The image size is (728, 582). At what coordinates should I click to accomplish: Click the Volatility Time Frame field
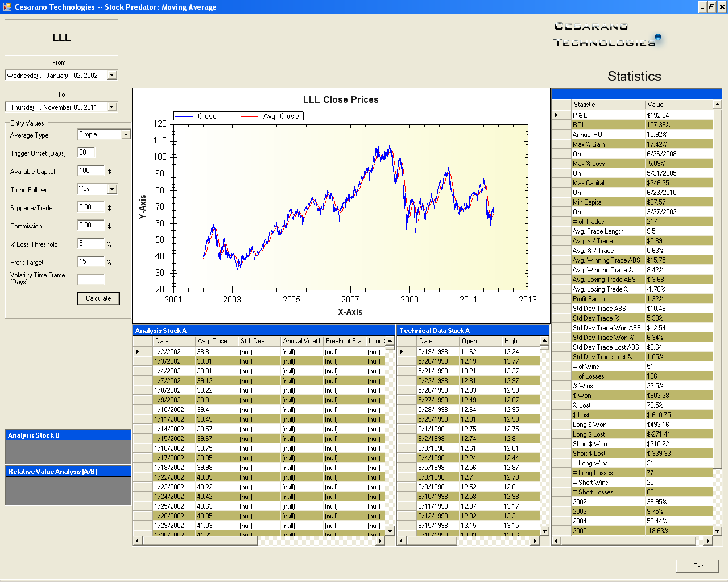coord(91,280)
